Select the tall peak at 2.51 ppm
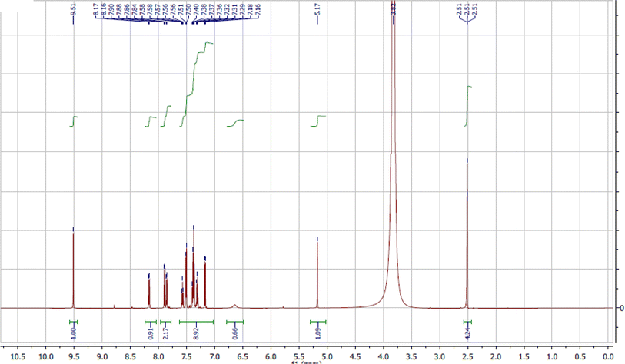 tap(467, 235)
